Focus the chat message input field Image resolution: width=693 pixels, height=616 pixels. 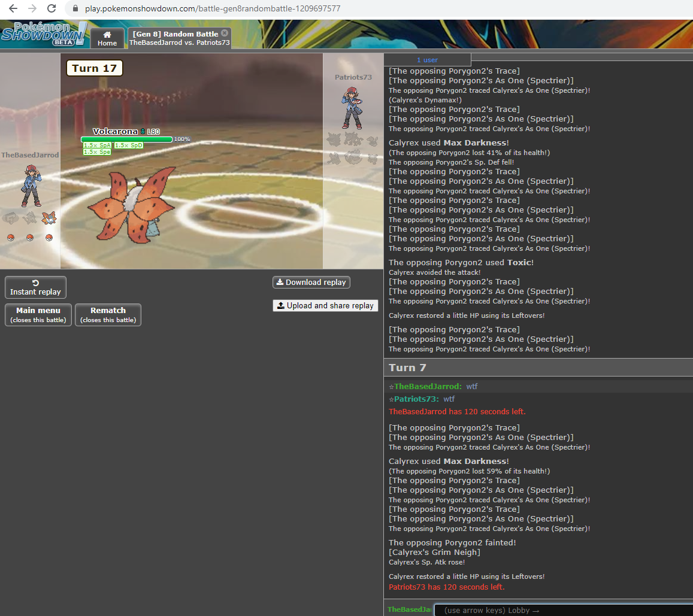(x=562, y=610)
